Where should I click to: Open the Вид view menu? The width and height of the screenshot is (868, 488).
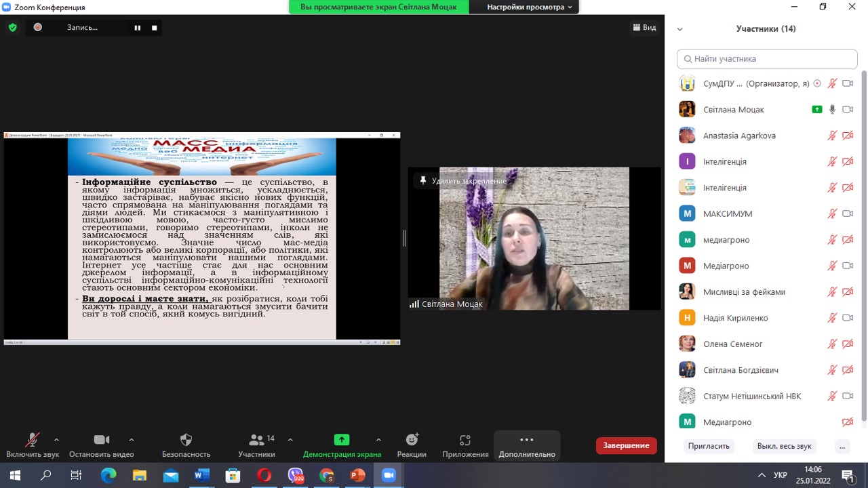click(x=644, y=28)
